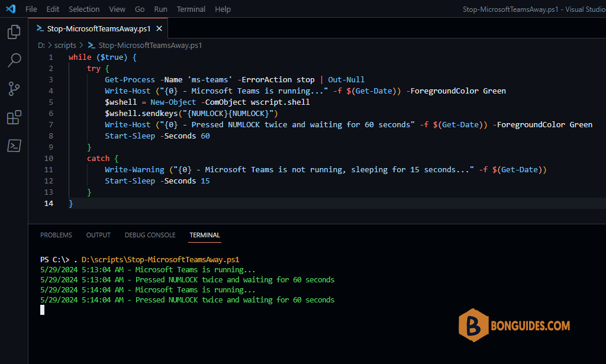Open the Selection menu

84,9
